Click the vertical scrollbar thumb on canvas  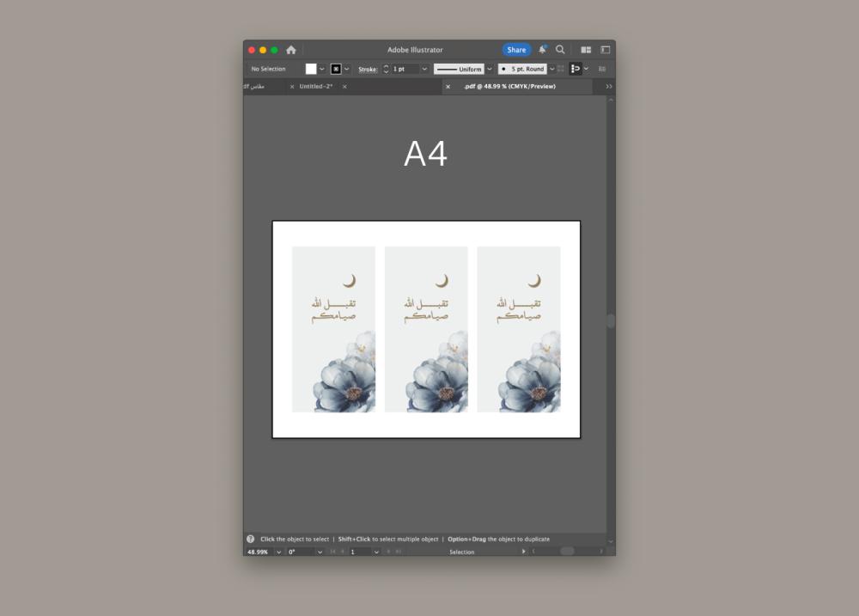coord(611,320)
